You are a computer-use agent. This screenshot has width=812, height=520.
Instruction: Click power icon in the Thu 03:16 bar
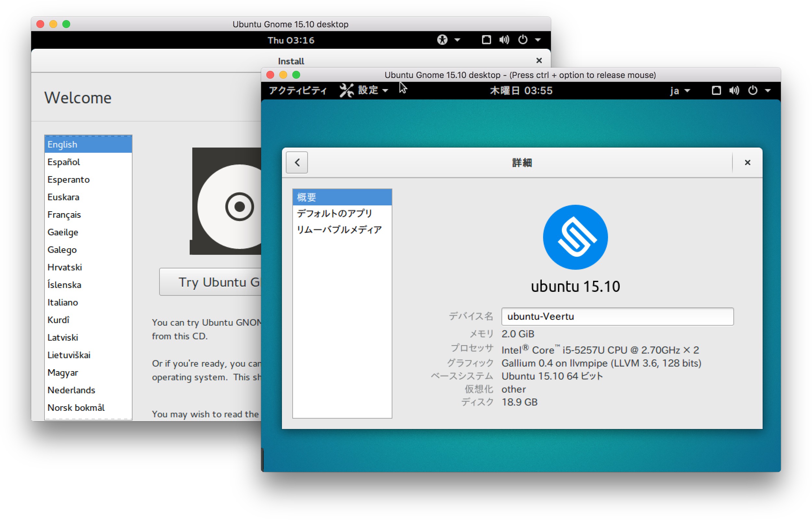(x=523, y=40)
